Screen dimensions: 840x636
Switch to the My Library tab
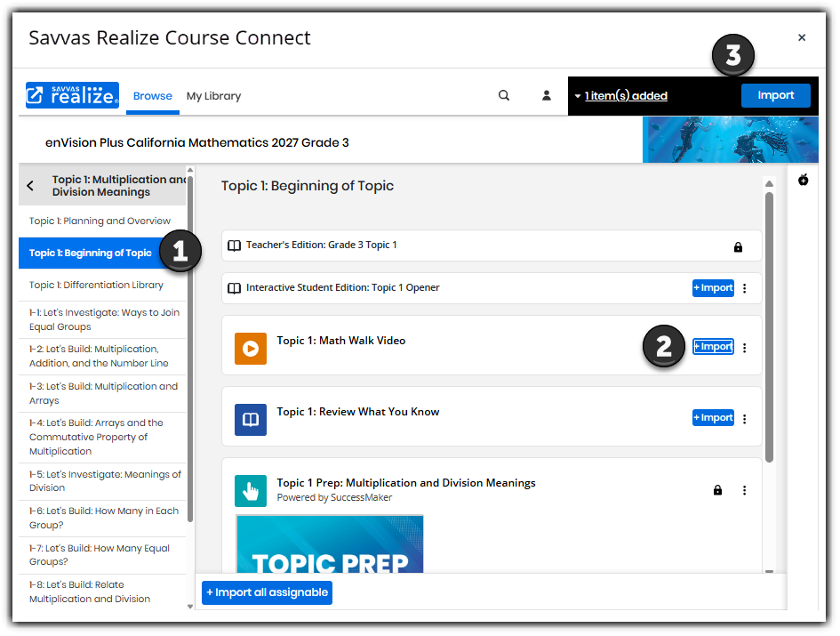[x=213, y=96]
